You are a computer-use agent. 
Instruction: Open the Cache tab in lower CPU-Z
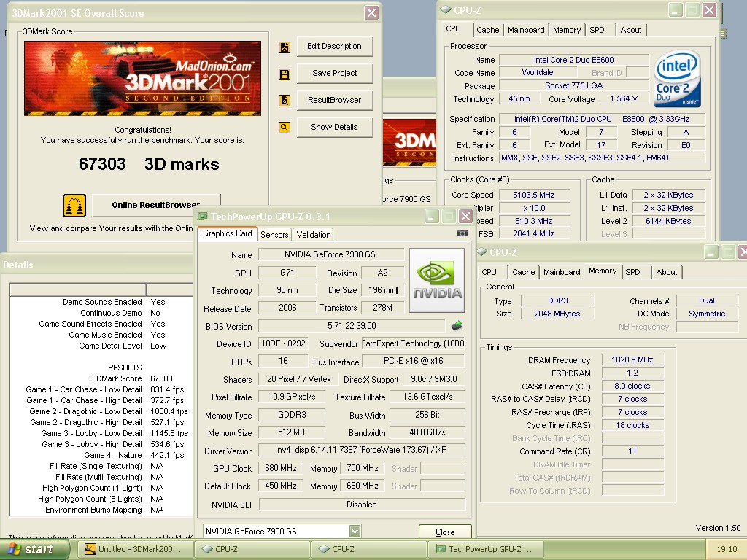click(x=524, y=272)
